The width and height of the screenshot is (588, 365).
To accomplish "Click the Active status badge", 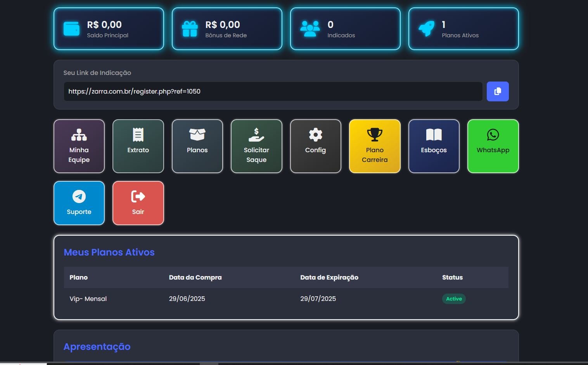I will click(454, 299).
